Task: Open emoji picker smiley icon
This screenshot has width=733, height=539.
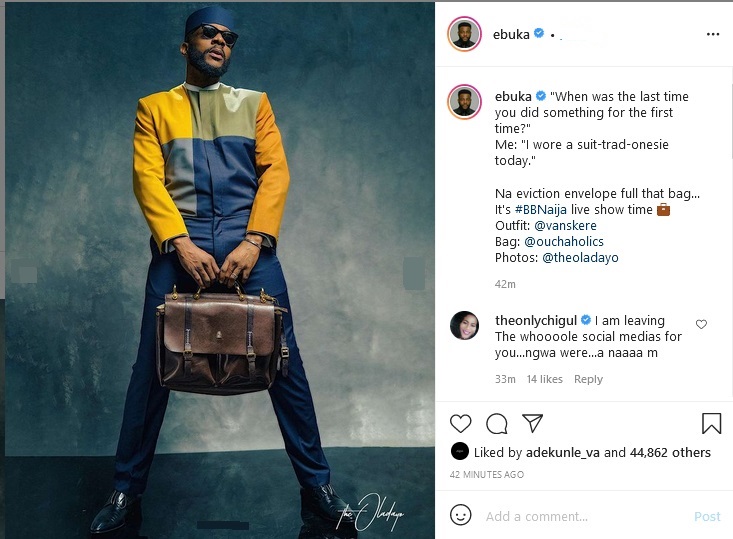Action: coord(460,515)
